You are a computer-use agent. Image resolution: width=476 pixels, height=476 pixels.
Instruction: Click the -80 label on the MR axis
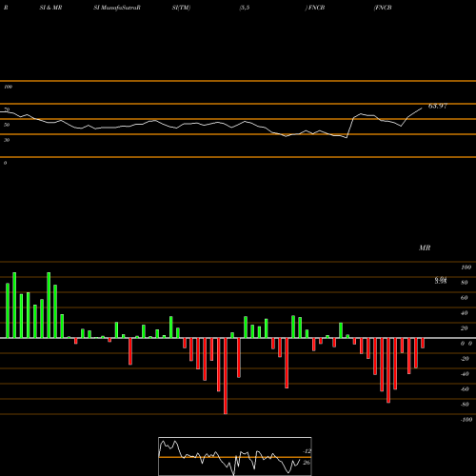point(465,405)
